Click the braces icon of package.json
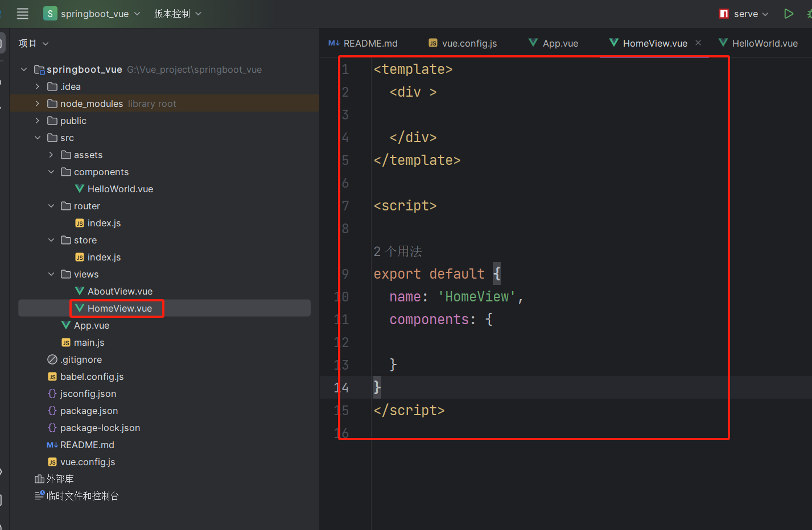The image size is (812, 530). pos(52,411)
